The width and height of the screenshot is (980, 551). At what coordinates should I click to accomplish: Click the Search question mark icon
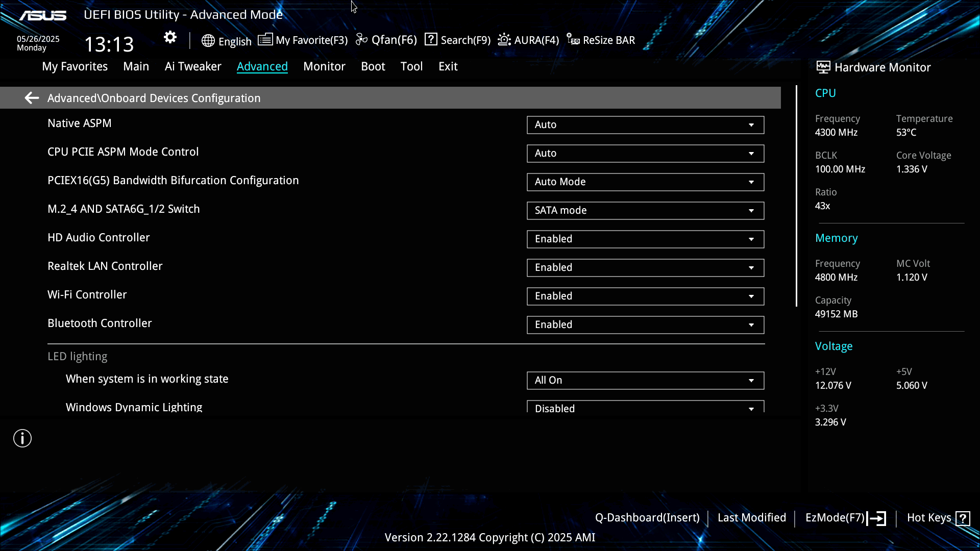[431, 40]
